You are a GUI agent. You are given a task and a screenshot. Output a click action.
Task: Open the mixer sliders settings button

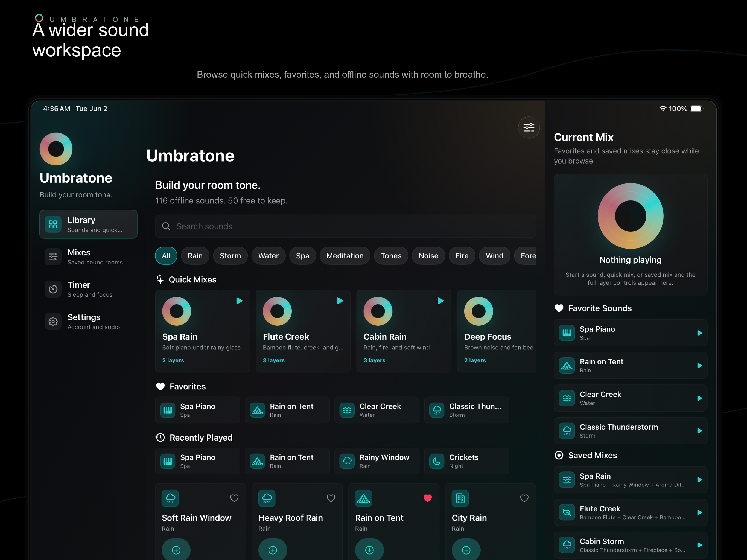click(x=529, y=128)
